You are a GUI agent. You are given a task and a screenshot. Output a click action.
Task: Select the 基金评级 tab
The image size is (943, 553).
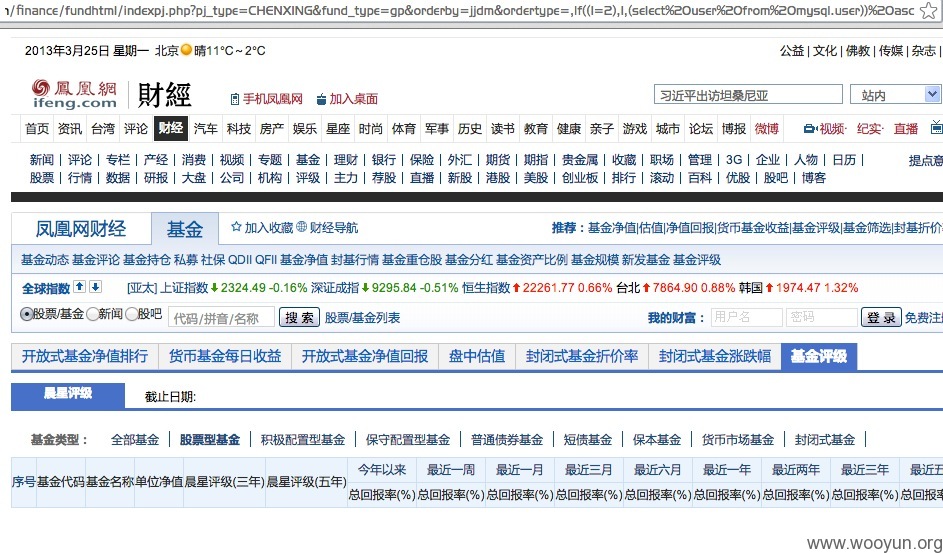point(819,356)
